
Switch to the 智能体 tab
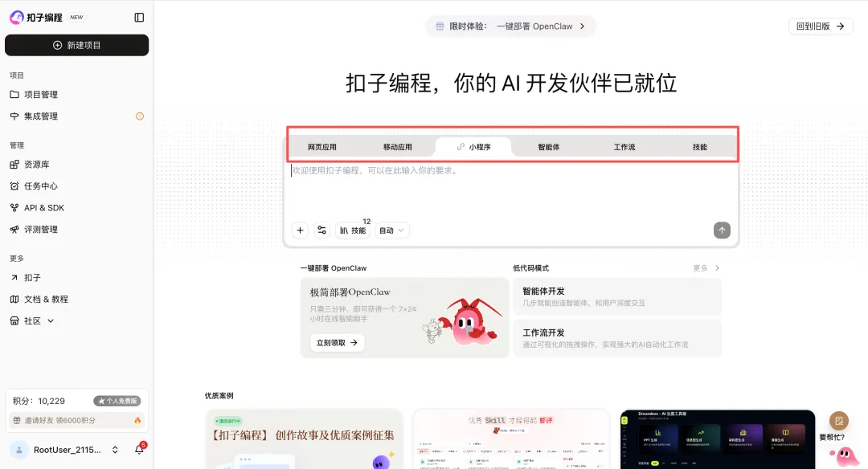(x=549, y=147)
